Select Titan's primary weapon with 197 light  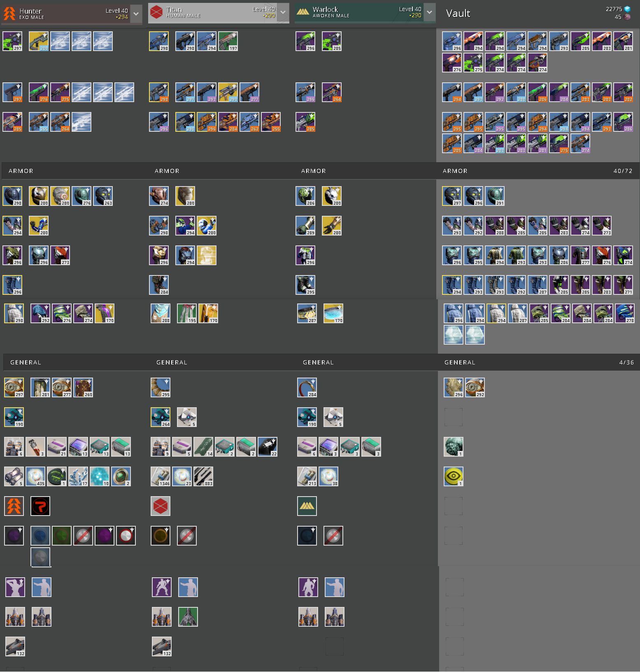tap(228, 41)
